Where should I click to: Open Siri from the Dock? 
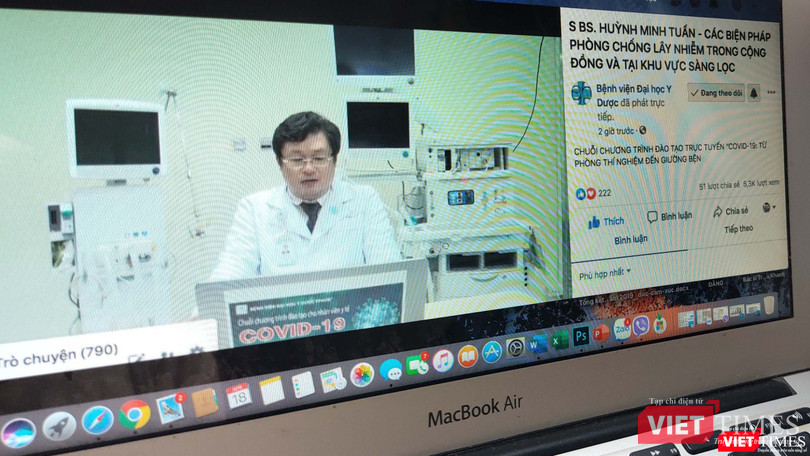(x=18, y=432)
